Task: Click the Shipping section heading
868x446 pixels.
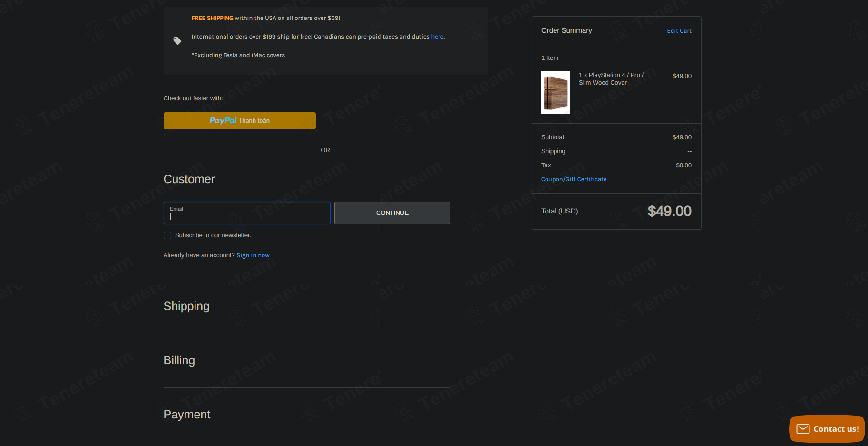Action: (x=186, y=306)
